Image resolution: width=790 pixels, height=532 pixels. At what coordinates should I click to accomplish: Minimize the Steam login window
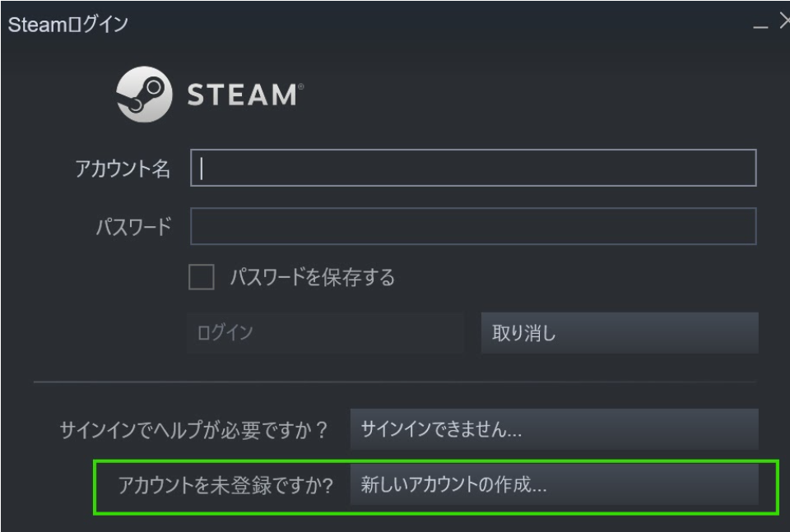click(760, 26)
